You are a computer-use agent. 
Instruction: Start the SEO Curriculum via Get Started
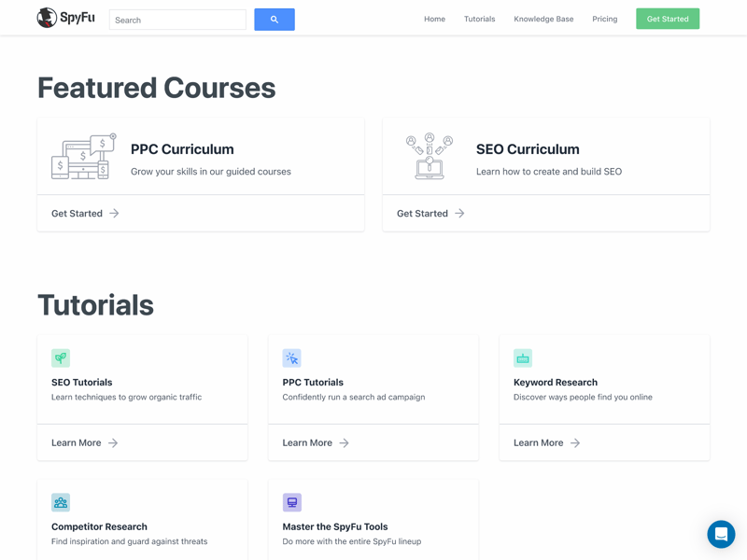[430, 214]
